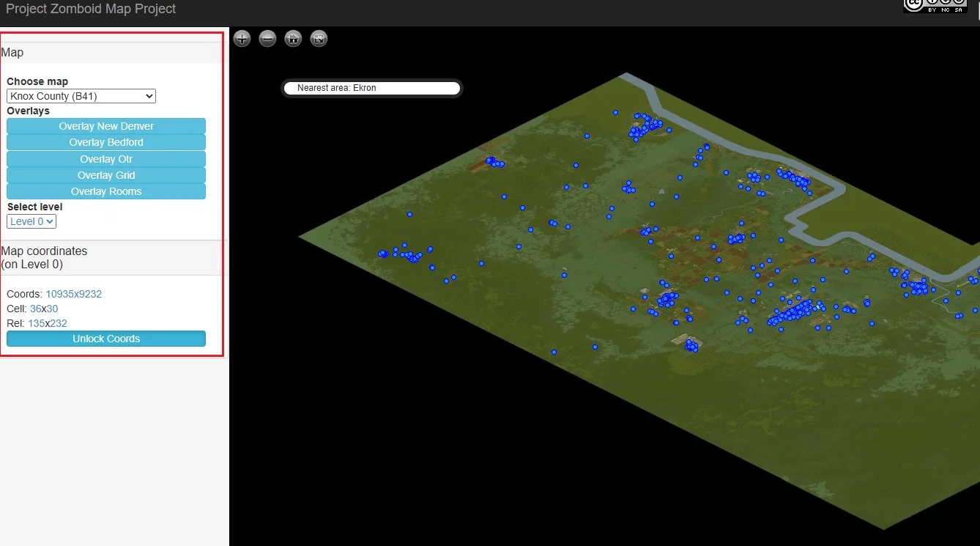Click the Project Zomboid Map Project title
The image size is (980, 546).
[91, 9]
